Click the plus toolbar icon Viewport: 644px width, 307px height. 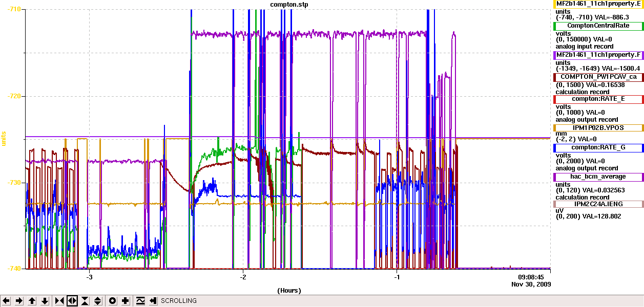(x=126, y=301)
